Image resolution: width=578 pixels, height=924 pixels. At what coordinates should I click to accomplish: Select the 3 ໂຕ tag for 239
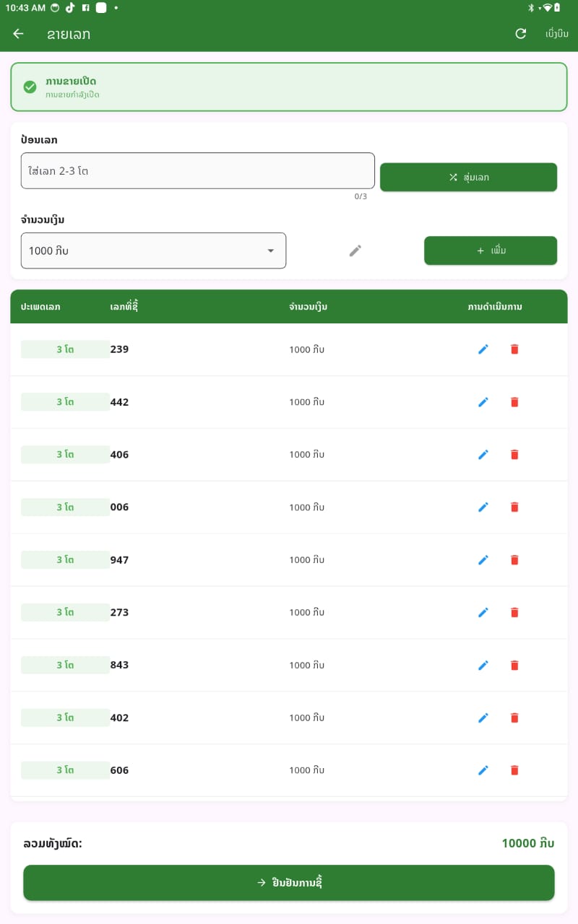65,349
